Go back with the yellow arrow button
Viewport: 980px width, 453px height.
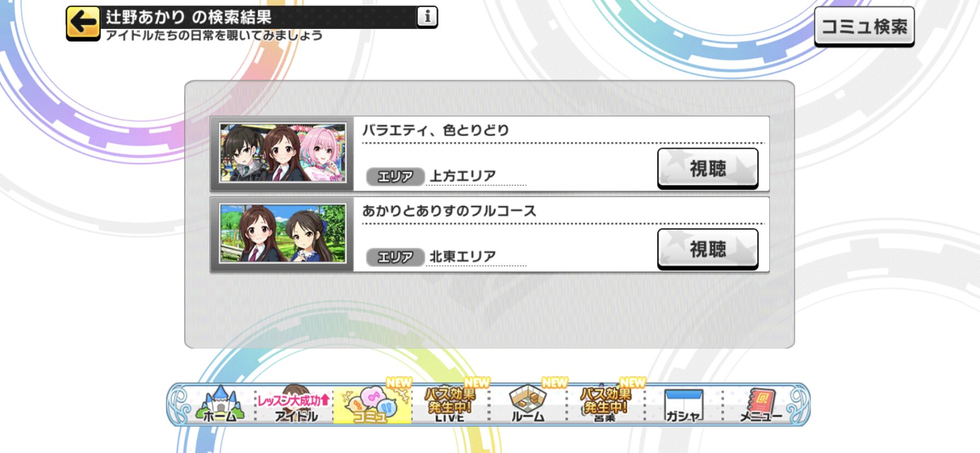[83, 24]
